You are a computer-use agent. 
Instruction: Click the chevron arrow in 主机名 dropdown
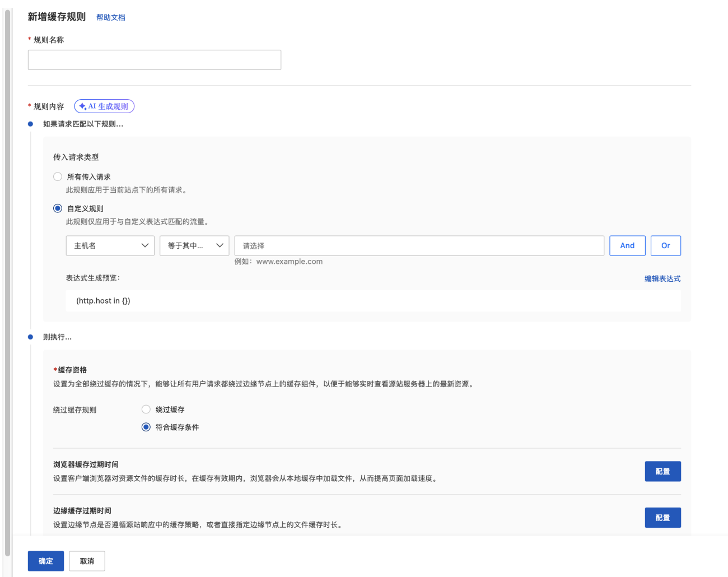(x=145, y=246)
